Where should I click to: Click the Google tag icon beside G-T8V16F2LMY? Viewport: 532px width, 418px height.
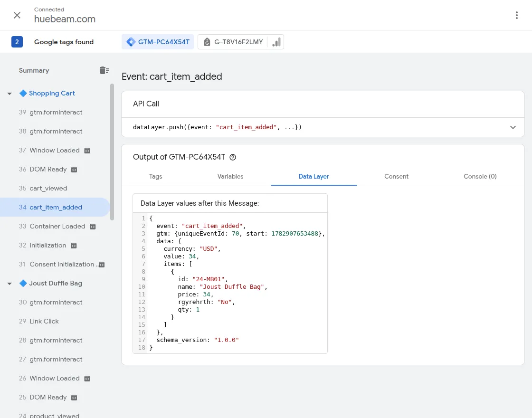click(x=207, y=42)
